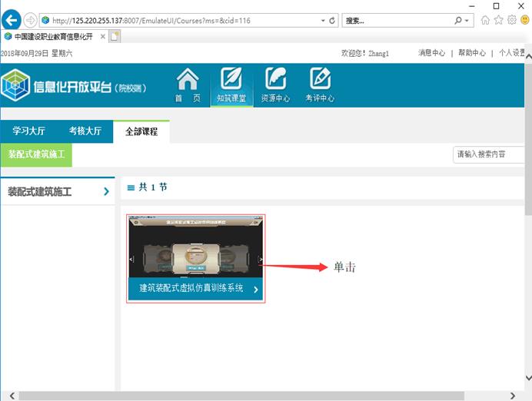Switch to the 考核大厅 tab

(x=85, y=131)
